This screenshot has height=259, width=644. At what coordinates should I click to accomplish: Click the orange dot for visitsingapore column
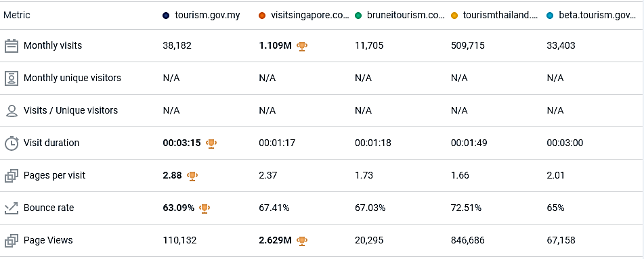click(262, 16)
